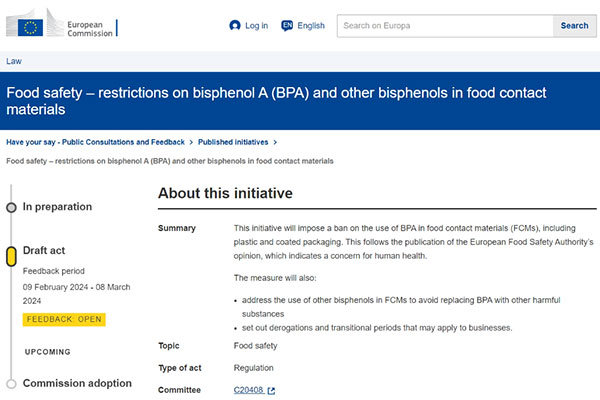Open Published initiatives breadcrumb link
600x400 pixels.
[x=233, y=142]
